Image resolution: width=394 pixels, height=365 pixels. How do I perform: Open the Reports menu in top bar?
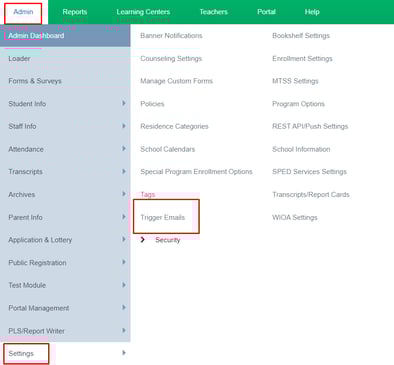pos(75,12)
